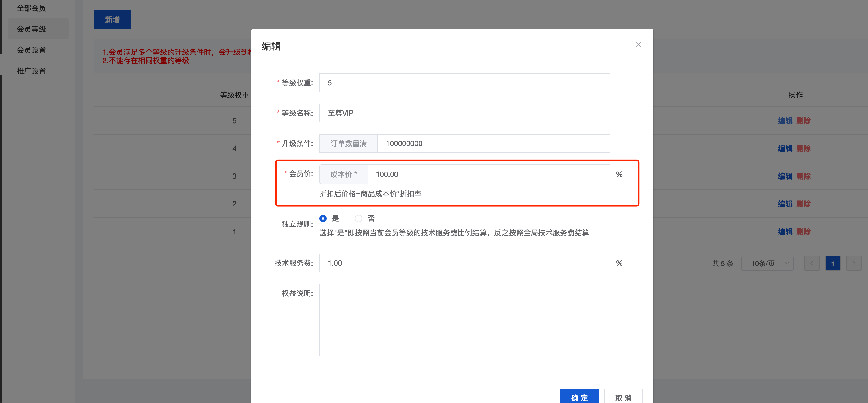Select 否 for independent rule

[359, 218]
